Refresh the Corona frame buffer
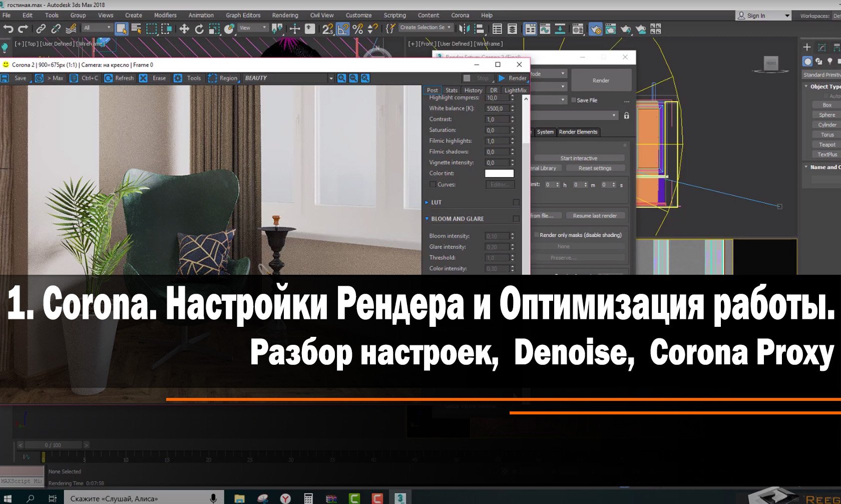The width and height of the screenshot is (841, 504). [119, 78]
